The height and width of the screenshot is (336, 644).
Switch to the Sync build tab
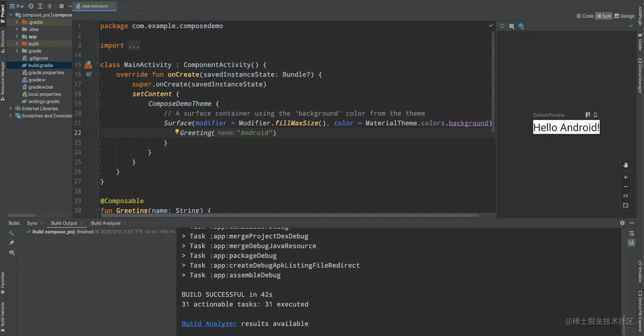coord(32,223)
